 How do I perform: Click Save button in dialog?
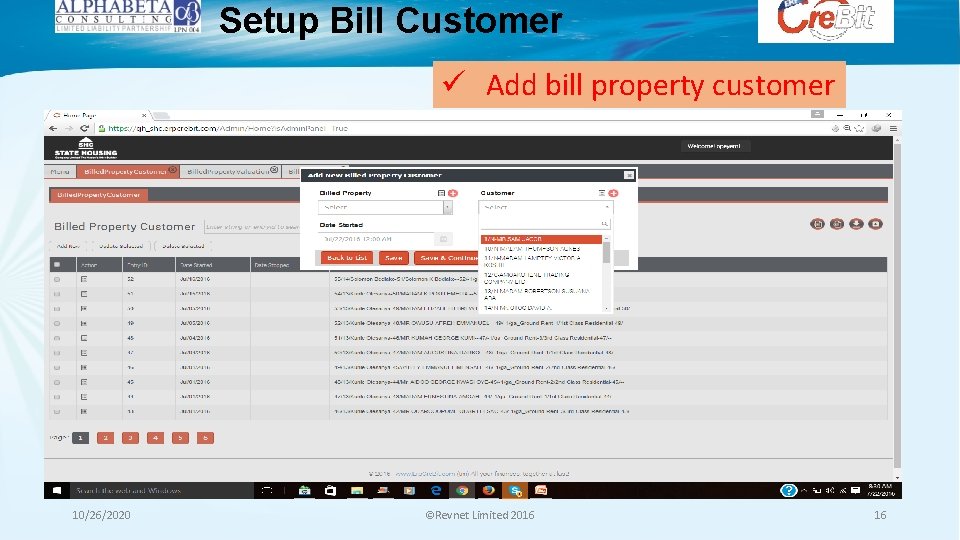coord(394,258)
